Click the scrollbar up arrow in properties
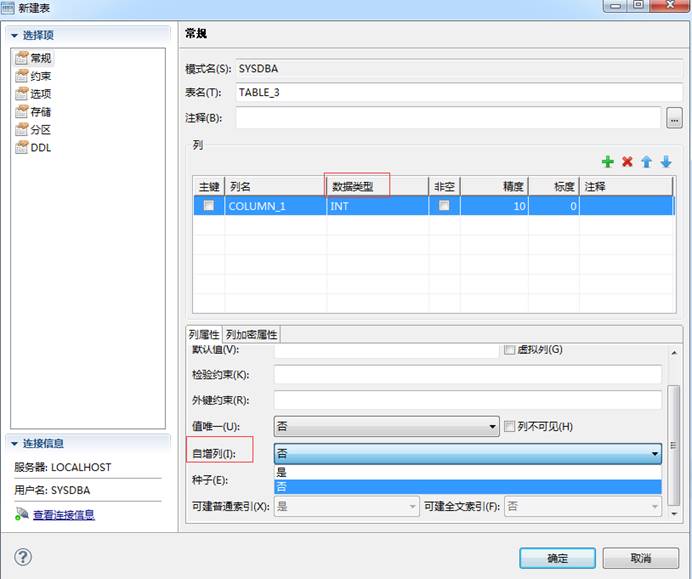Image resolution: width=692 pixels, height=579 pixels. pos(674,353)
